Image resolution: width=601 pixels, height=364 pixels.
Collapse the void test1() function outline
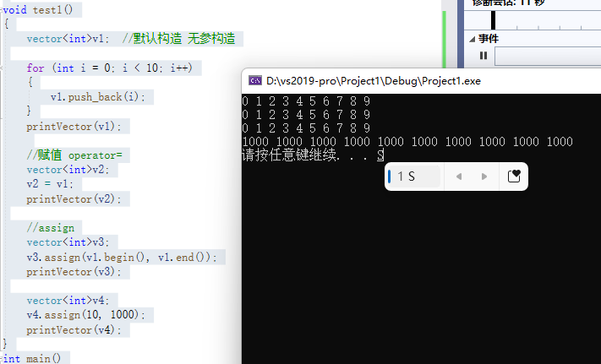2,10
